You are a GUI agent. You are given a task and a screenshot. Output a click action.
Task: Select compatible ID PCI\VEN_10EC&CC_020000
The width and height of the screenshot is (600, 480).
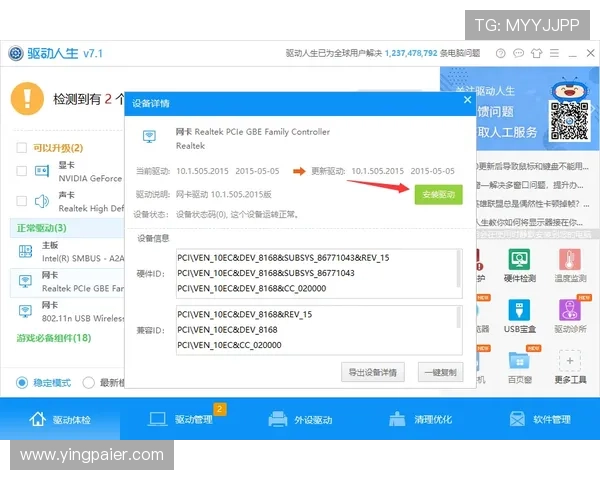point(229,345)
